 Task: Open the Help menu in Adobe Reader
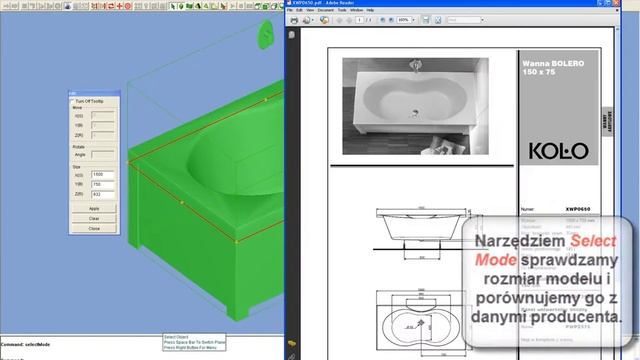[x=370, y=10]
